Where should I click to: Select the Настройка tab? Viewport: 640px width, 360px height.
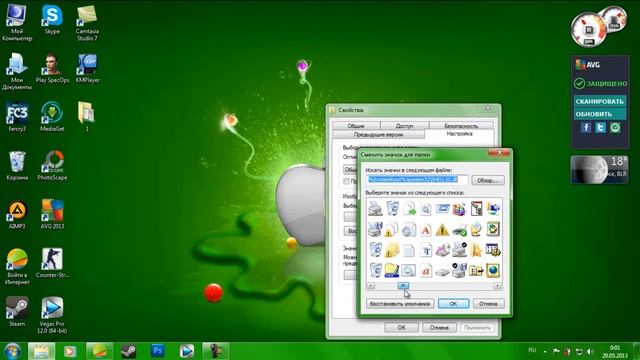459,134
